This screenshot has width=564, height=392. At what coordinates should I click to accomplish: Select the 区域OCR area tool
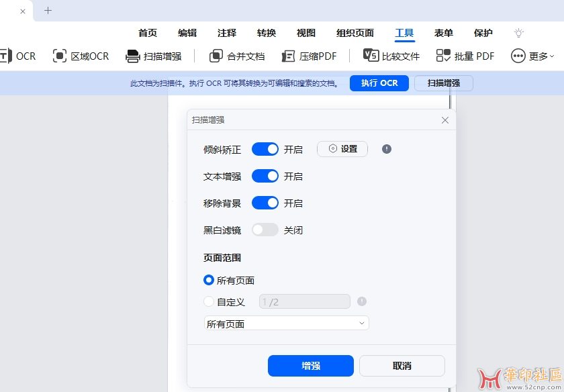coord(60,56)
